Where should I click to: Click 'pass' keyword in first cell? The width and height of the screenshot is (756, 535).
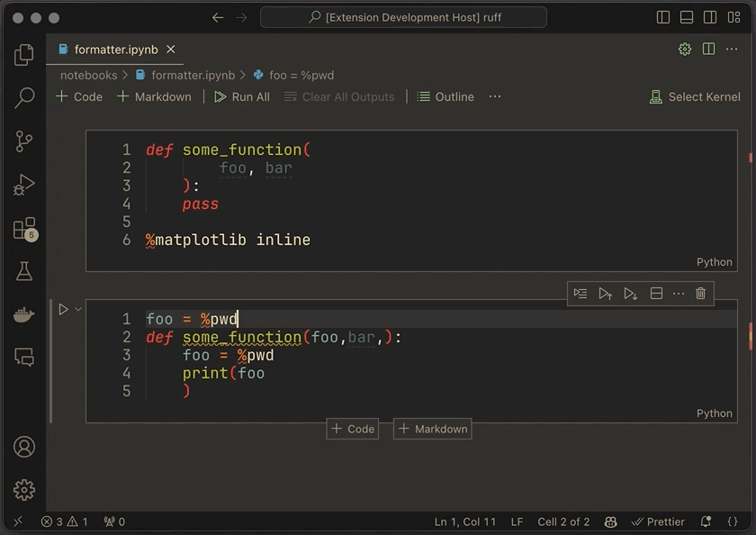click(x=200, y=204)
